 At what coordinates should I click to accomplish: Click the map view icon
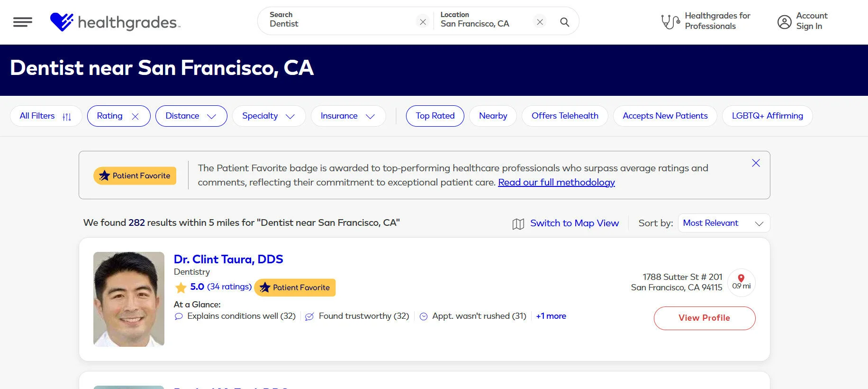coord(518,223)
